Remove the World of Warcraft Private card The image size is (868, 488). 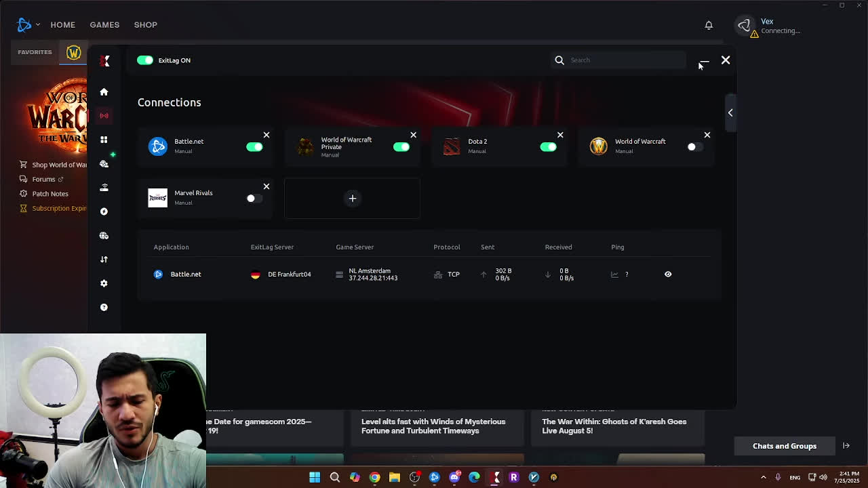(x=413, y=135)
